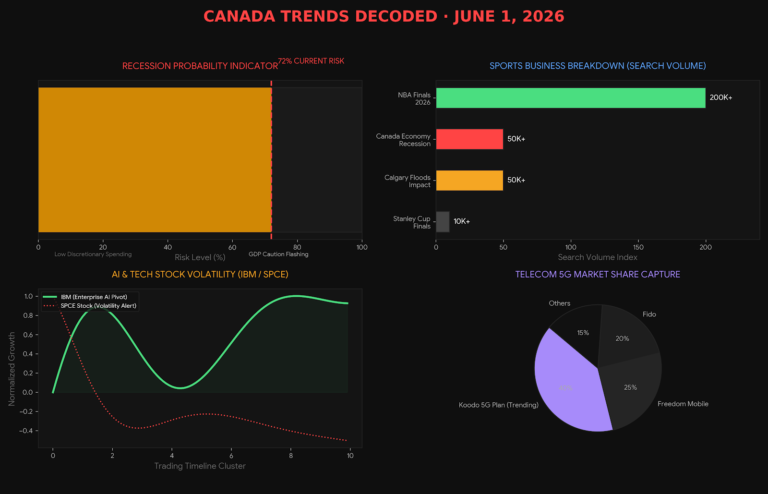Click the orange recession risk level bar

(155, 160)
